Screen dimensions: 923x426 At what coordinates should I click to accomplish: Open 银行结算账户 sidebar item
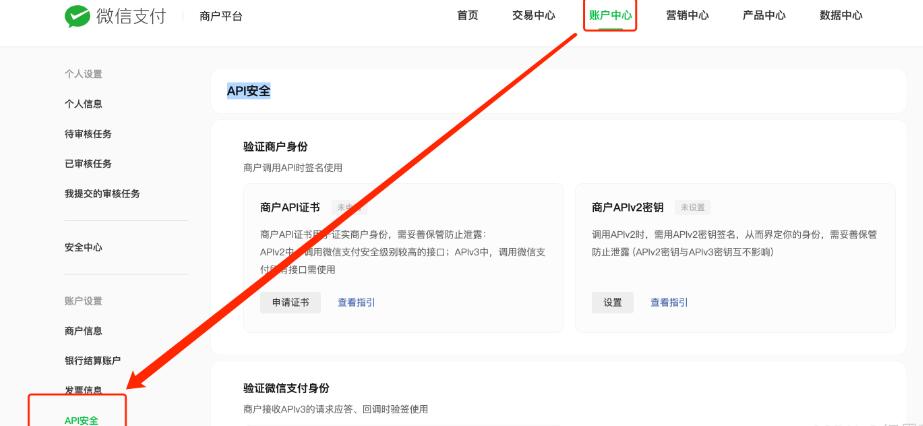pyautogui.click(x=92, y=361)
